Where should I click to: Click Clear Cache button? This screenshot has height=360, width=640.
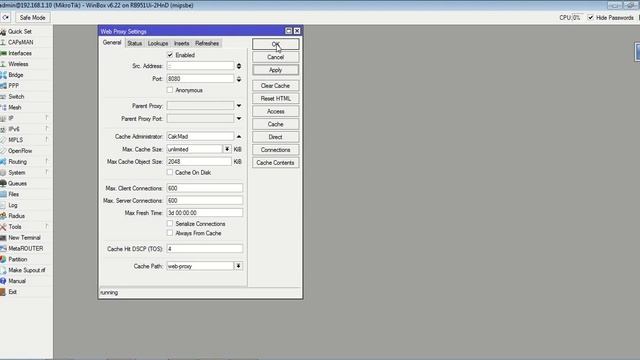pyautogui.click(x=276, y=86)
